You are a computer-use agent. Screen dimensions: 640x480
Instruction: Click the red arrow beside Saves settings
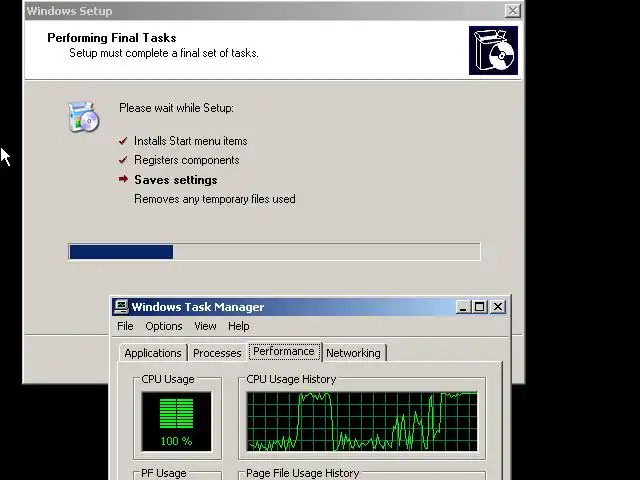pyautogui.click(x=123, y=179)
